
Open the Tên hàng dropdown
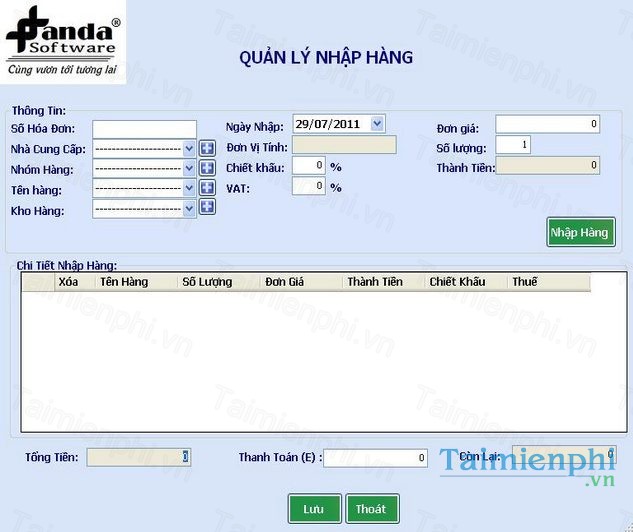point(189,188)
